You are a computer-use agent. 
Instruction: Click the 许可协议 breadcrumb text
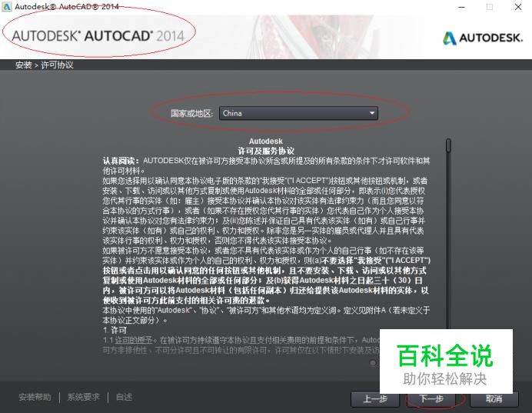pos(58,65)
